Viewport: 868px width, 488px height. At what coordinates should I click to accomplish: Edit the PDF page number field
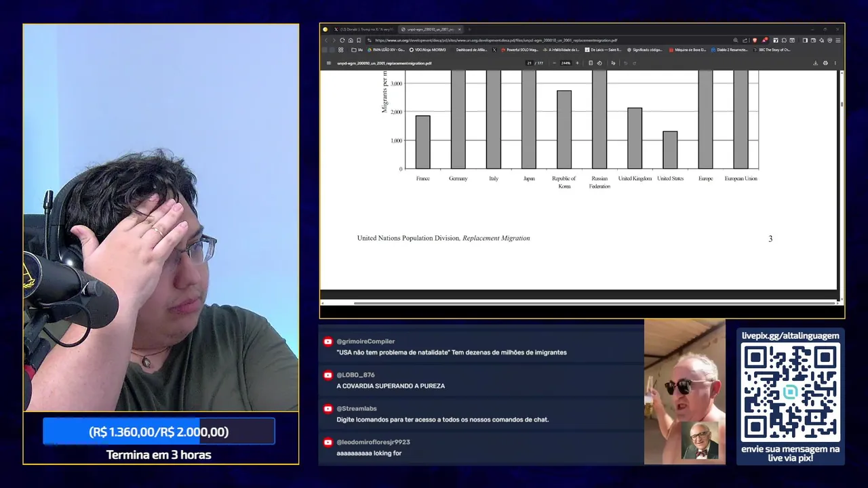pyautogui.click(x=529, y=63)
